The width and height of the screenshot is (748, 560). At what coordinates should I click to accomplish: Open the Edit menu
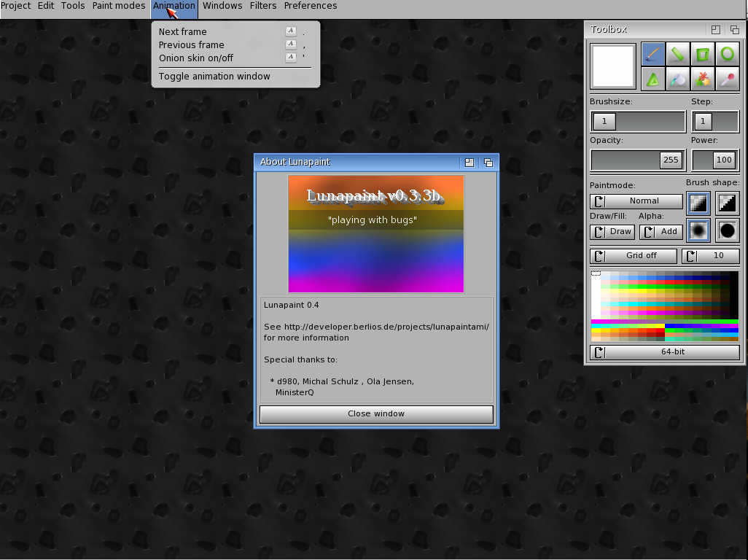pyautogui.click(x=46, y=6)
